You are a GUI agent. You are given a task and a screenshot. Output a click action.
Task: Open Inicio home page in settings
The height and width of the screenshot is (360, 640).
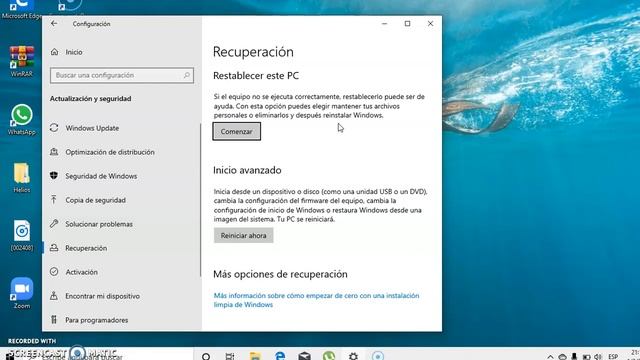pyautogui.click(x=74, y=52)
